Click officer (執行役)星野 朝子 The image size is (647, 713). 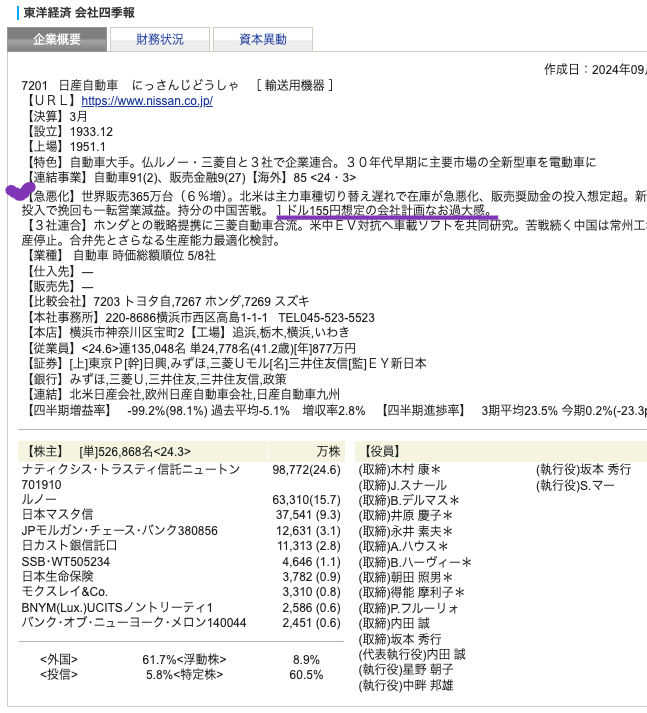406,669
